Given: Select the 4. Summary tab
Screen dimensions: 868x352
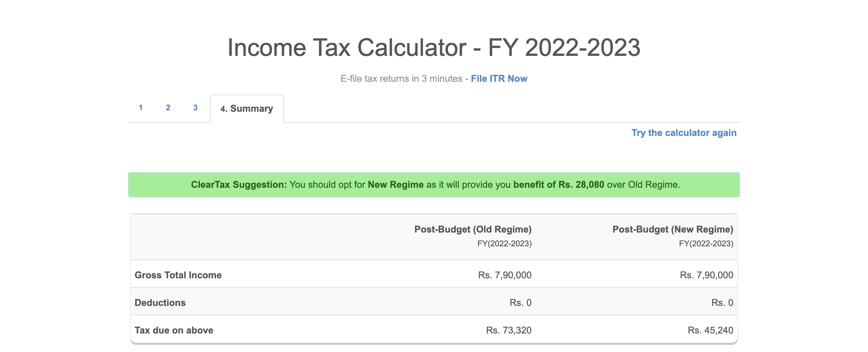Looking at the screenshot, I should tap(247, 109).
